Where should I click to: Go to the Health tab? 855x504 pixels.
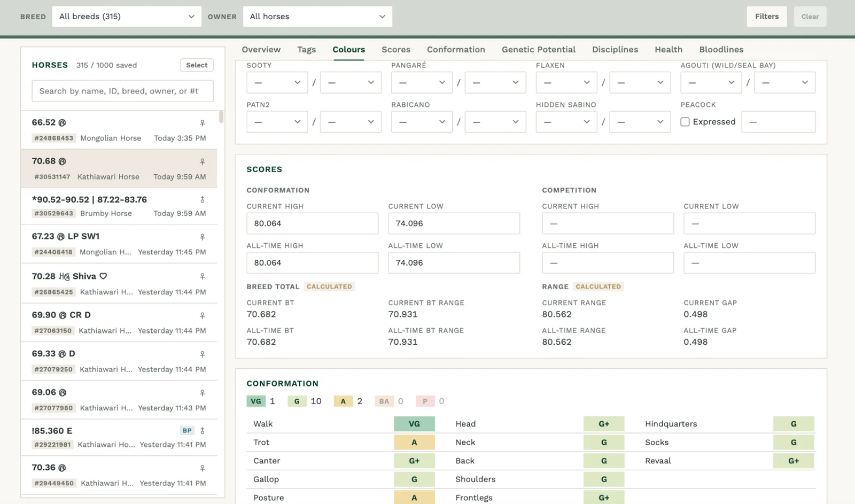669,49
